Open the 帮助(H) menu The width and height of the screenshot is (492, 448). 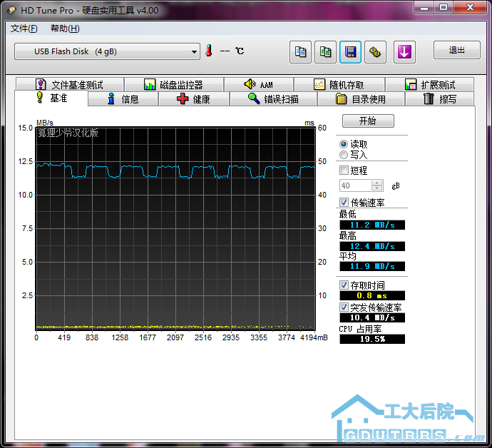pyautogui.click(x=65, y=29)
